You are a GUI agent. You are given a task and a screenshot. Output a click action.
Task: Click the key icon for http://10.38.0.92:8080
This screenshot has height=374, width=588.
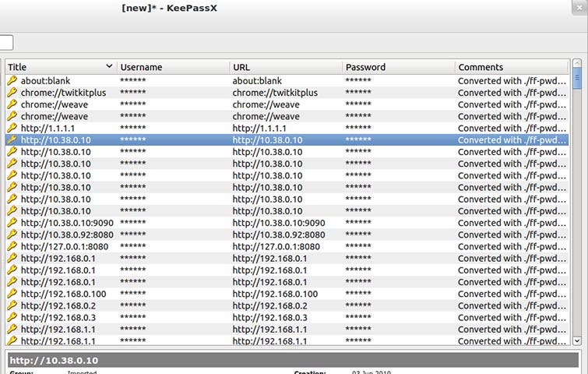pyautogui.click(x=12, y=235)
